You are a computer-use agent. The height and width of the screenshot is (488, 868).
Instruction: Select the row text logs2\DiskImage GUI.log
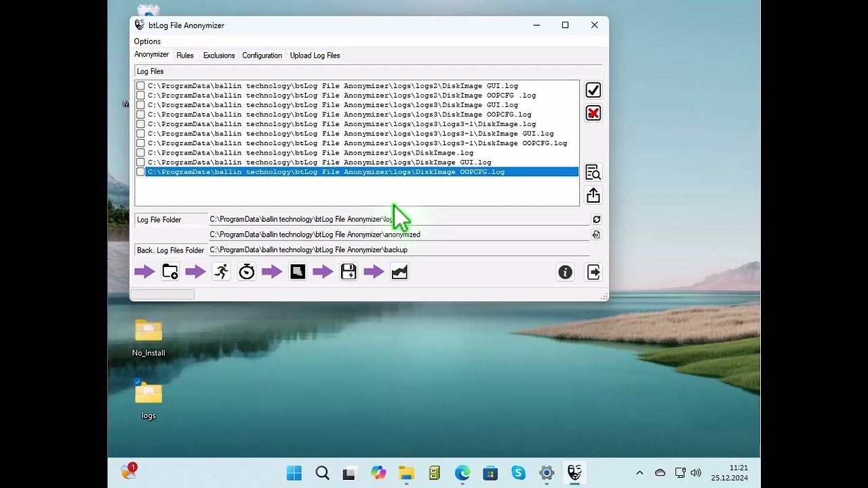coord(333,86)
